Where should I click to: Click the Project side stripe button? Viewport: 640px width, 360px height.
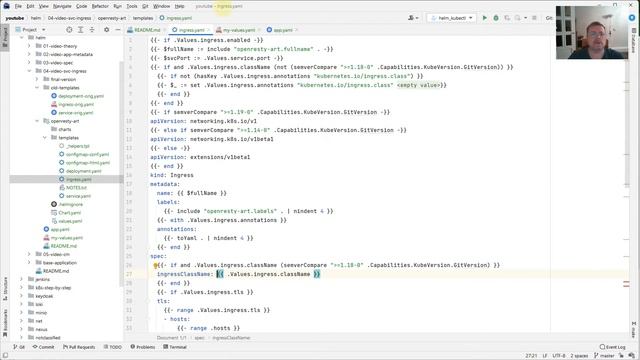[x=5, y=37]
